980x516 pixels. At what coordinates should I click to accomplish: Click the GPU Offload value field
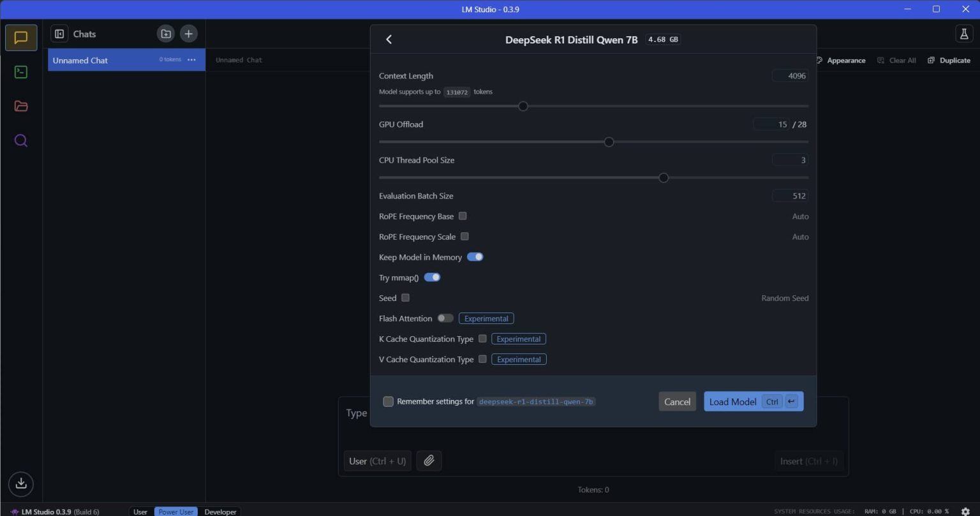tap(771, 124)
